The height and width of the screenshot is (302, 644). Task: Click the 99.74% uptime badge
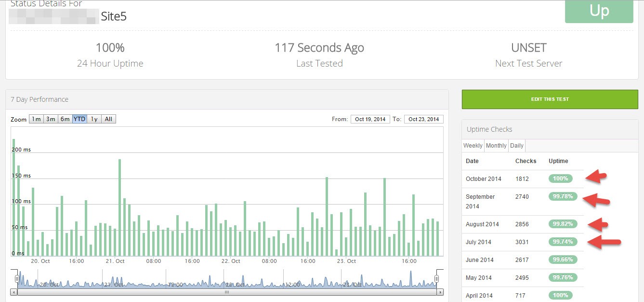tap(563, 242)
